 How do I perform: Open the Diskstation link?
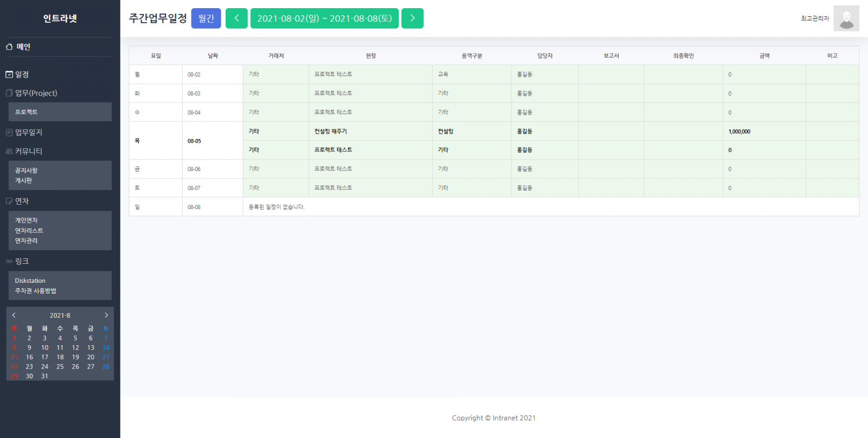point(30,281)
